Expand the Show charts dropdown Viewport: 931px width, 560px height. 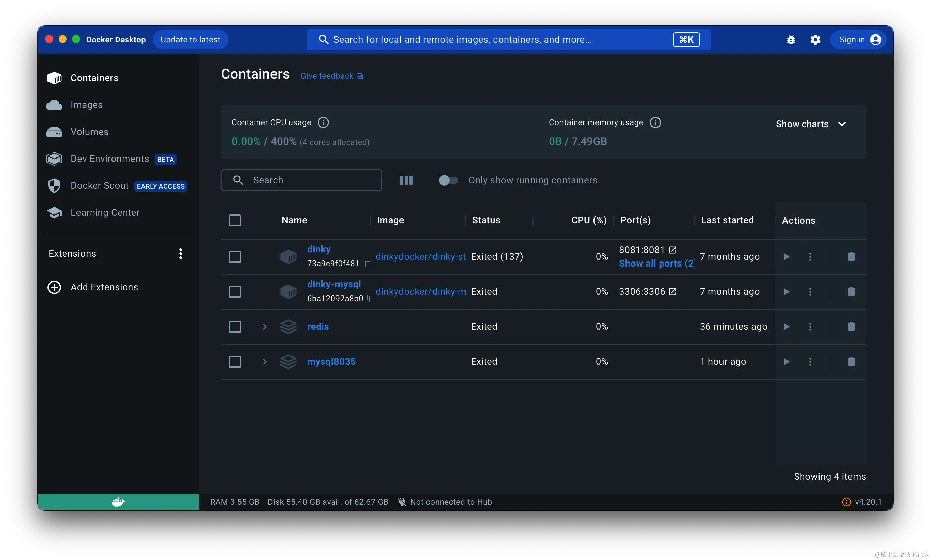(x=810, y=124)
